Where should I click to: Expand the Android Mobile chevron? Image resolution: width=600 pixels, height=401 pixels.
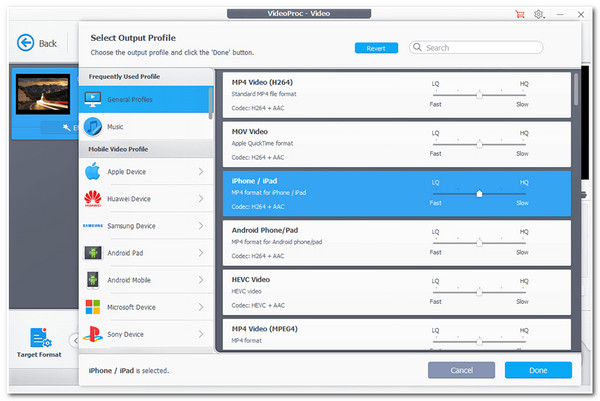[201, 280]
